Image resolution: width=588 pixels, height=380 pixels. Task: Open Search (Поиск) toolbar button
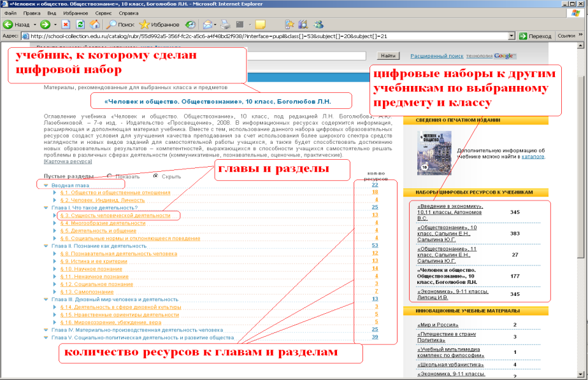pos(120,25)
